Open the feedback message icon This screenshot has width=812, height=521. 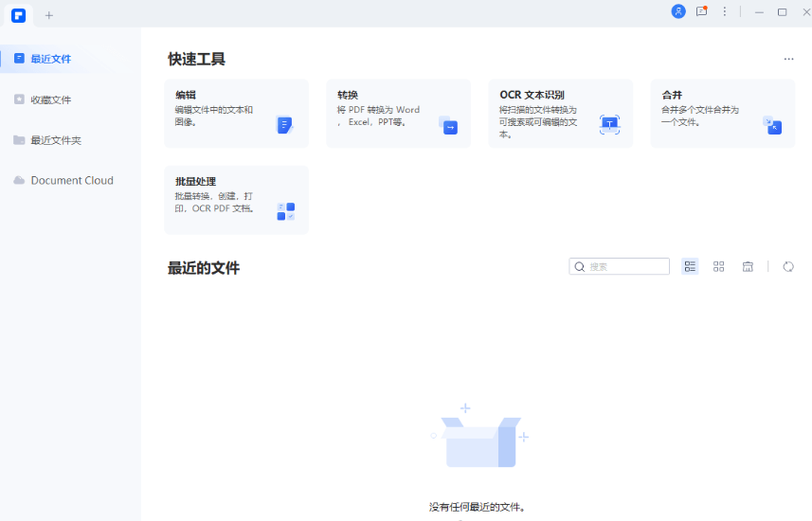[702, 11]
